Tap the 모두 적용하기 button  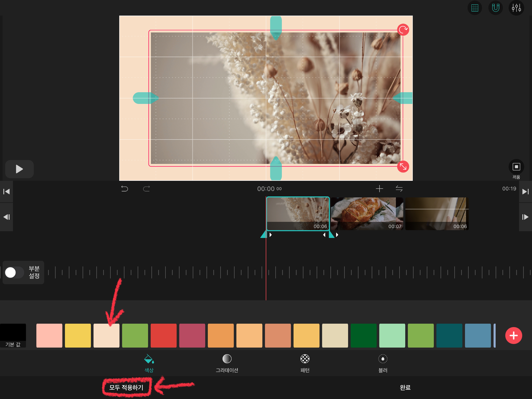[127, 387]
